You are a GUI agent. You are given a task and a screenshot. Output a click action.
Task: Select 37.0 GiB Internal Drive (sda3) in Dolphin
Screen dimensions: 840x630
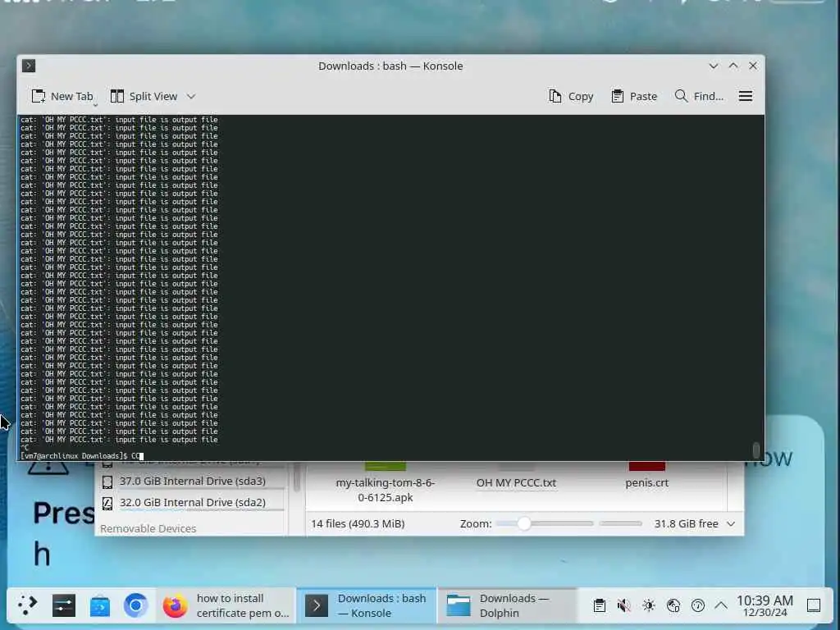click(x=192, y=481)
